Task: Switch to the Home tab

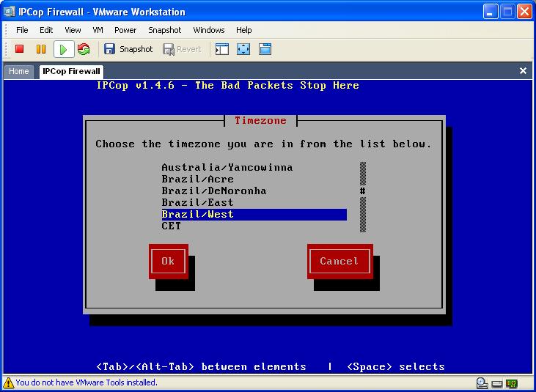Action: pyautogui.click(x=19, y=71)
